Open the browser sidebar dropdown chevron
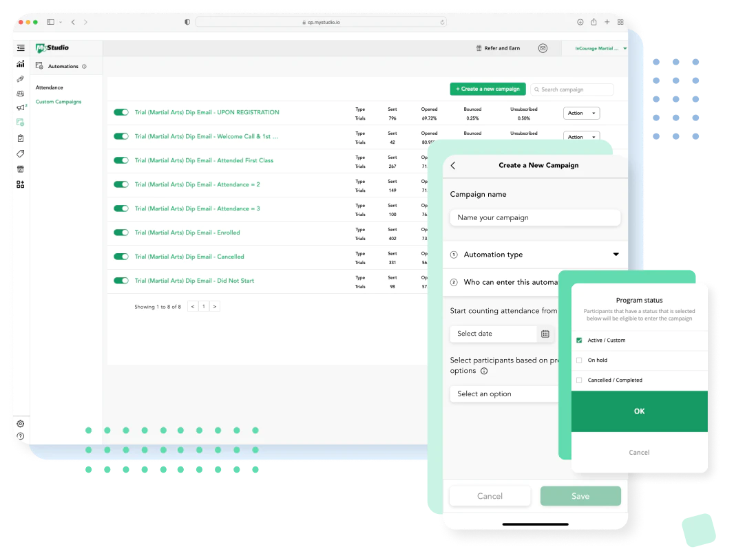 click(61, 22)
